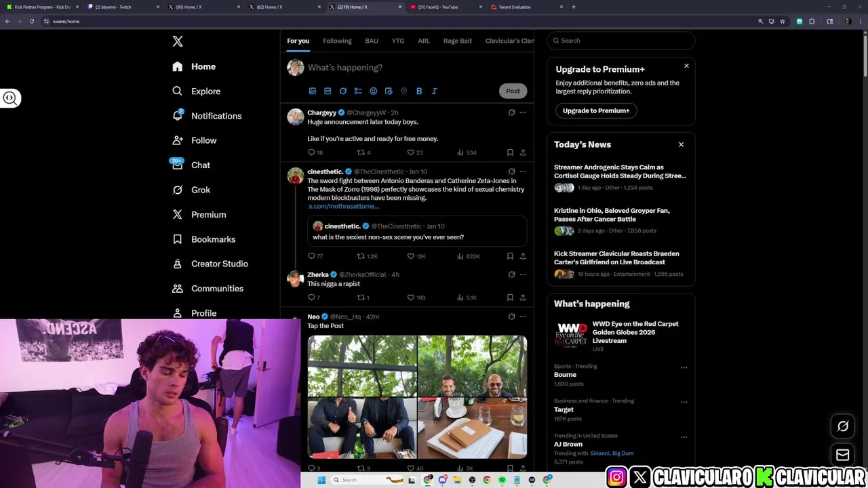Image resolution: width=868 pixels, height=488 pixels.
Task: Bookmark Zerka's post
Action: [x=510, y=298]
